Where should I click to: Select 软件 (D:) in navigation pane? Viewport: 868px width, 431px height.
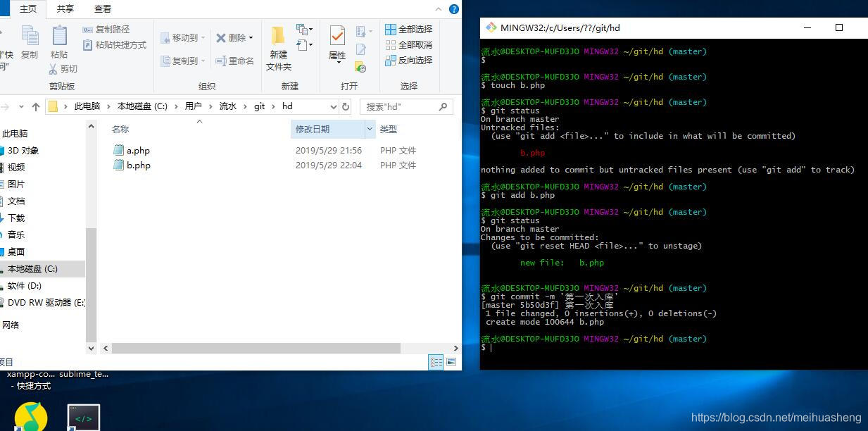pos(25,285)
